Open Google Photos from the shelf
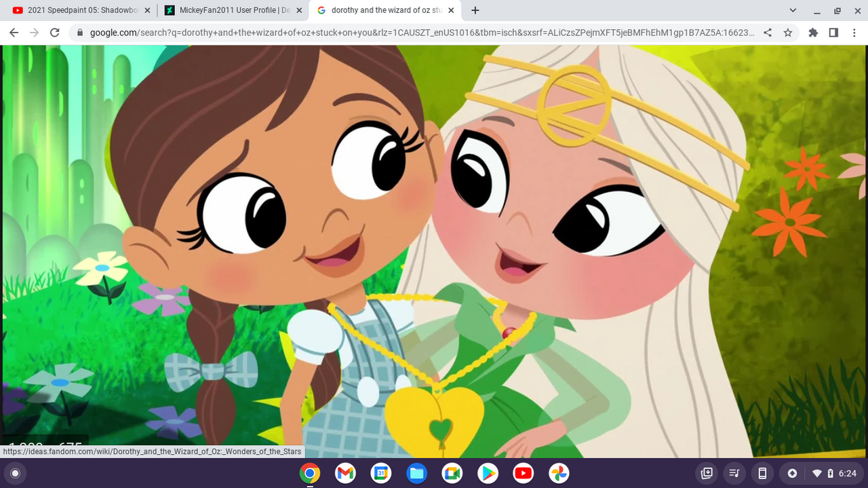Viewport: 868px width, 488px height. (559, 473)
